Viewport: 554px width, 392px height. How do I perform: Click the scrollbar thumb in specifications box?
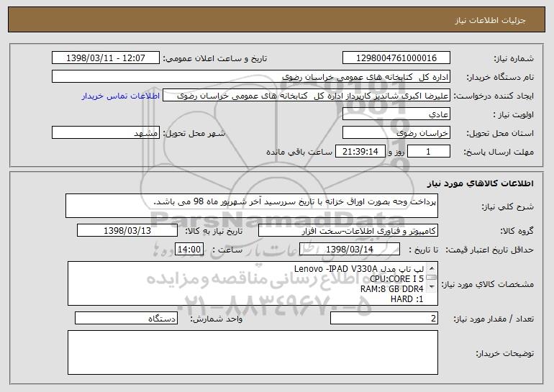tap(432, 278)
